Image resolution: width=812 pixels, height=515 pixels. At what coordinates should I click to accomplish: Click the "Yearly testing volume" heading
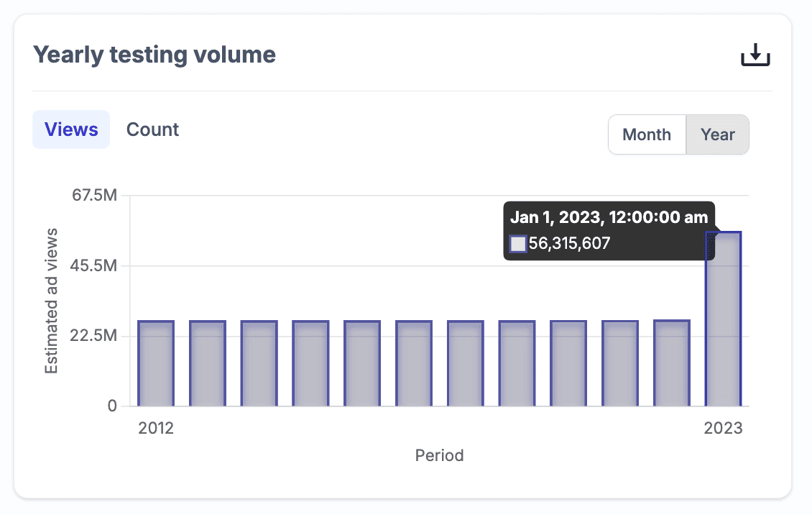coord(154,55)
